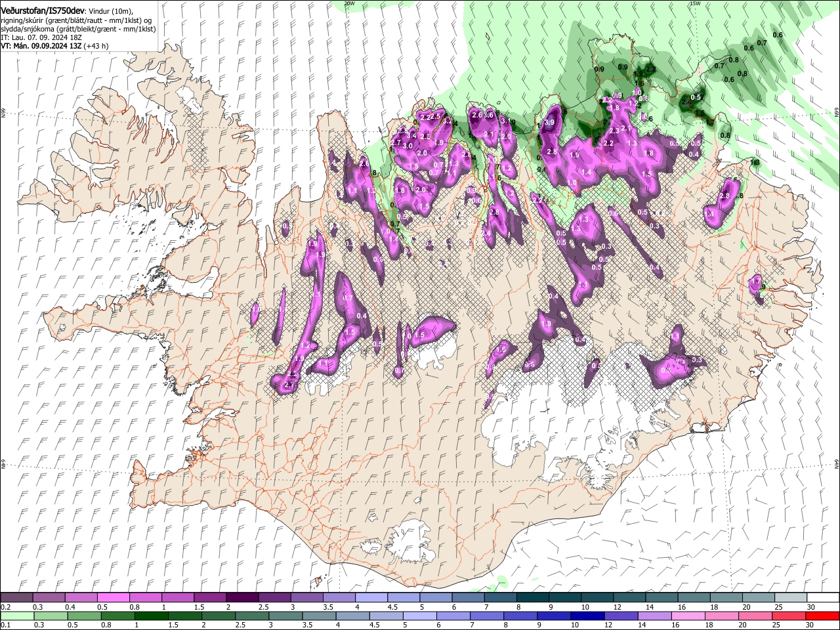Click the 30 label on the snow legend row
The width and height of the screenshot is (840, 630).
810,607
